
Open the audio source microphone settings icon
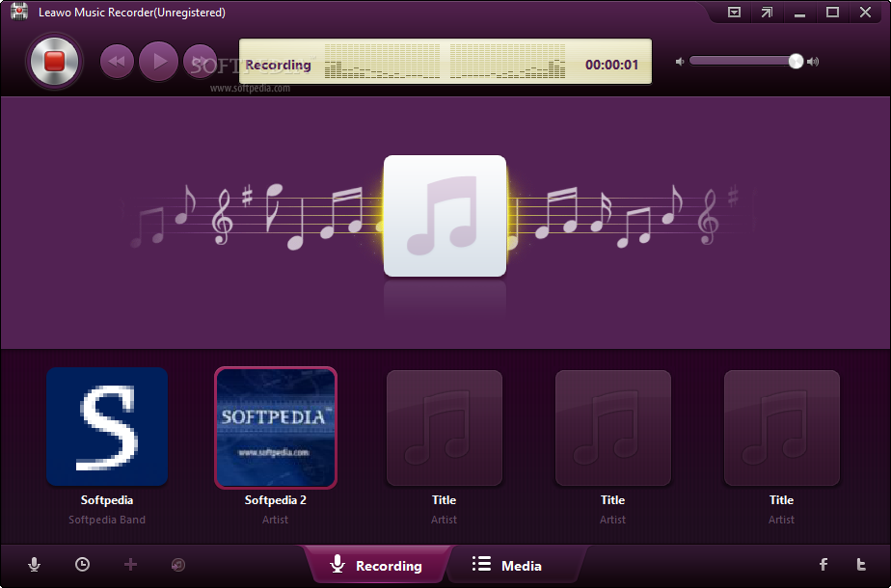click(34, 565)
